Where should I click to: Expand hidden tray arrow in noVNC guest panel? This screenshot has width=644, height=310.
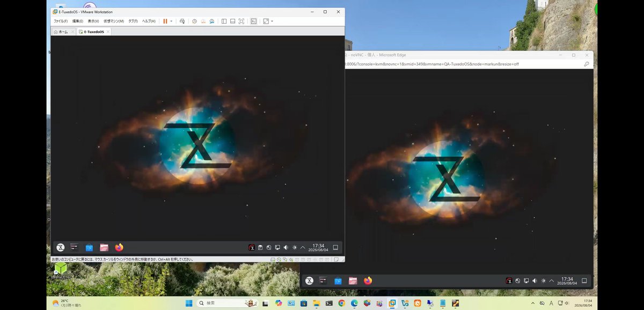[x=551, y=281]
